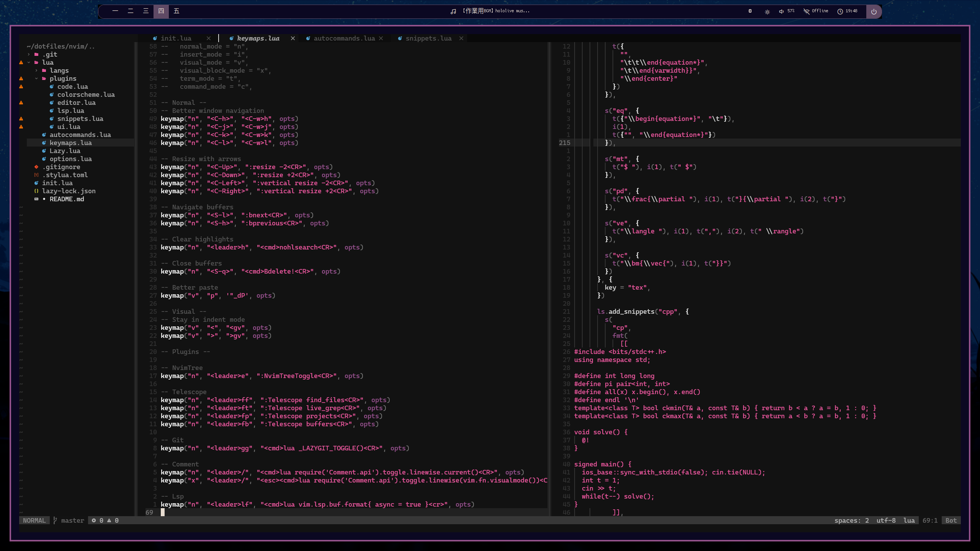Click the README.md markdown icon
The width and height of the screenshot is (980, 551).
[x=36, y=199]
